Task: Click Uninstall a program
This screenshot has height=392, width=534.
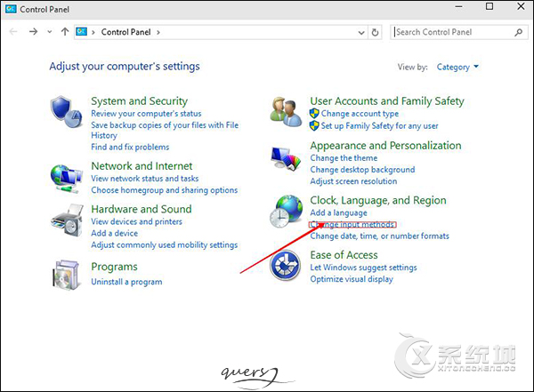Action: pos(126,282)
